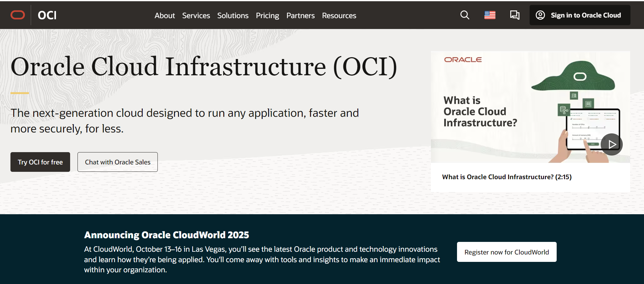The height and width of the screenshot is (284, 644).
Task: Play the Oracle Cloud Infrastructure video
Action: tap(611, 144)
